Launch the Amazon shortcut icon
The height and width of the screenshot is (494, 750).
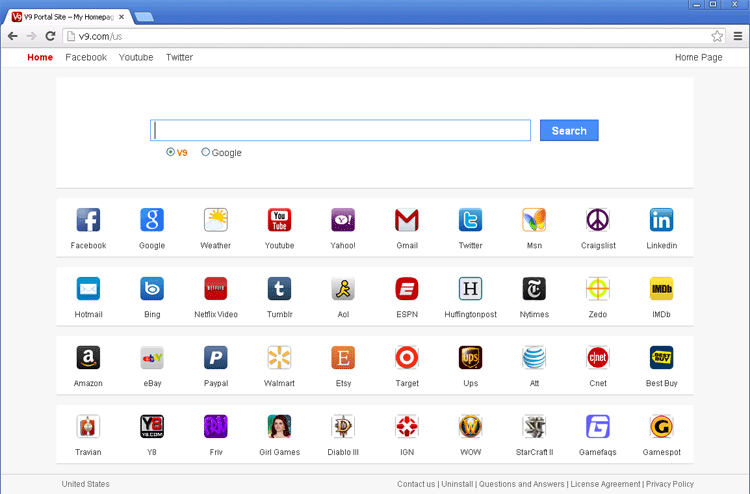pos(88,357)
